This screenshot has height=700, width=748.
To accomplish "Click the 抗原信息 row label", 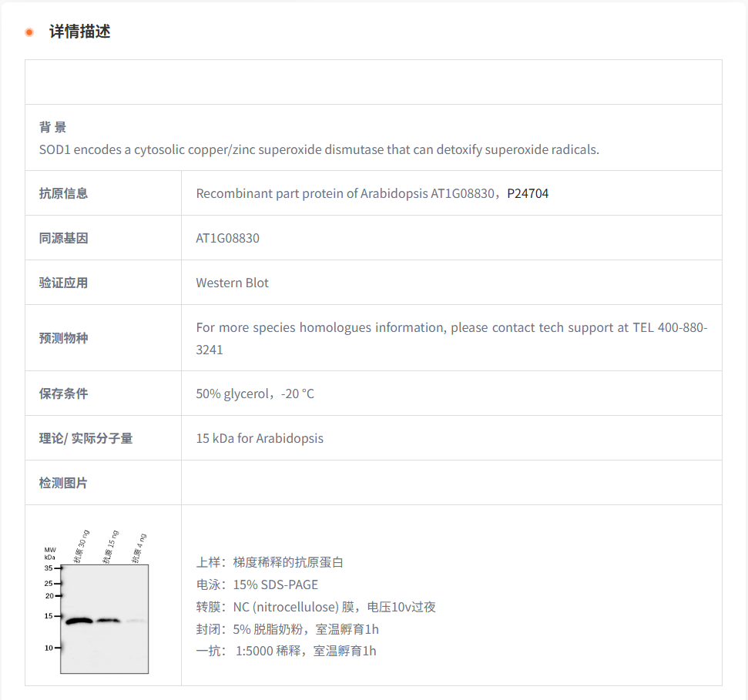I will click(63, 193).
